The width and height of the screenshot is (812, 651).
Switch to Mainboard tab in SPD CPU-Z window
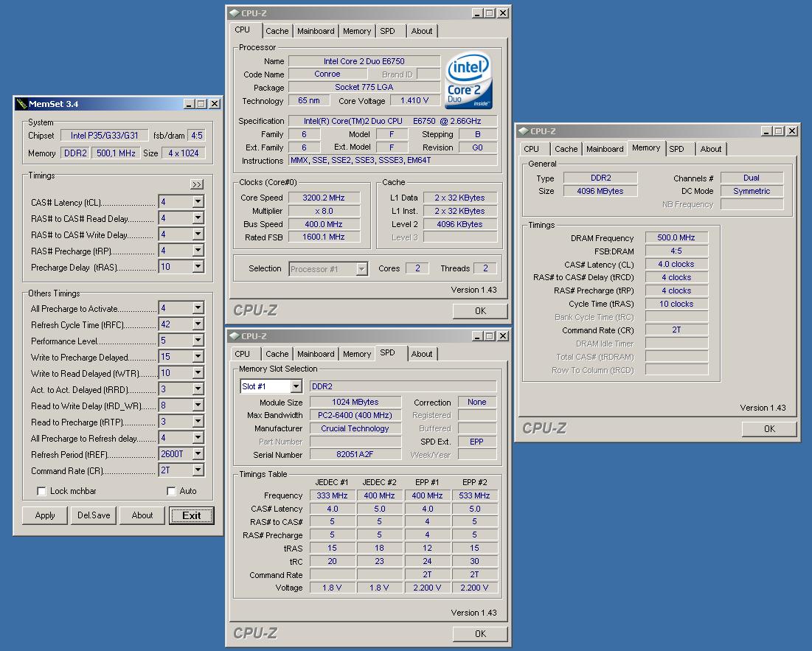pos(316,354)
